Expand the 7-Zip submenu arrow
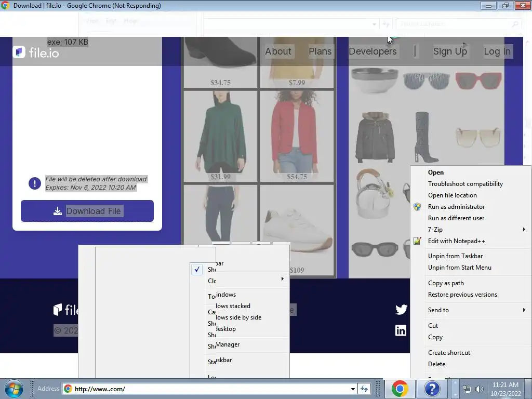Screen dimensions: 532x399 click(x=524, y=229)
